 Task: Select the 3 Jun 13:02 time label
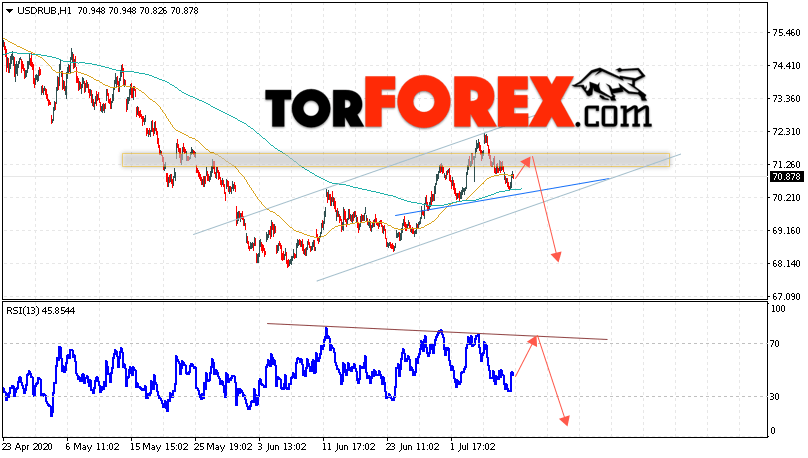coord(282,447)
